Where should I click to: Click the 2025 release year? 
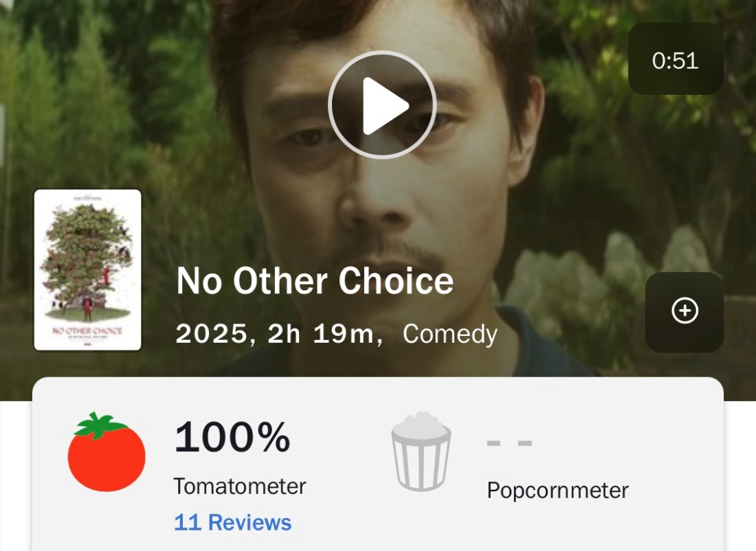tap(212, 335)
